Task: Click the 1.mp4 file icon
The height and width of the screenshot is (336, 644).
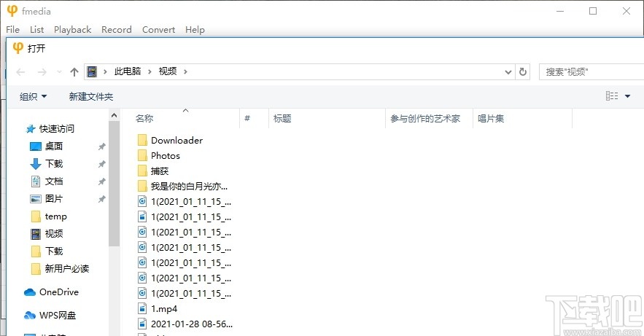Action: click(142, 308)
